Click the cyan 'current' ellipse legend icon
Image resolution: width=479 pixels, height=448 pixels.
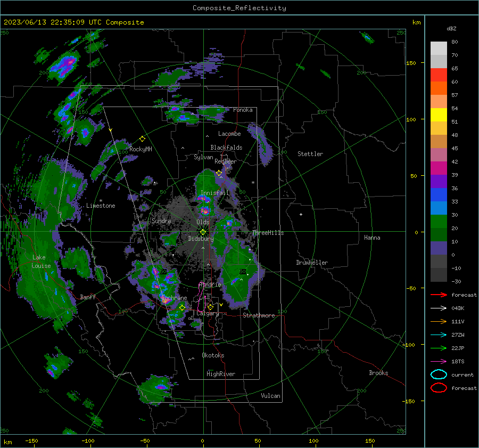(x=439, y=374)
